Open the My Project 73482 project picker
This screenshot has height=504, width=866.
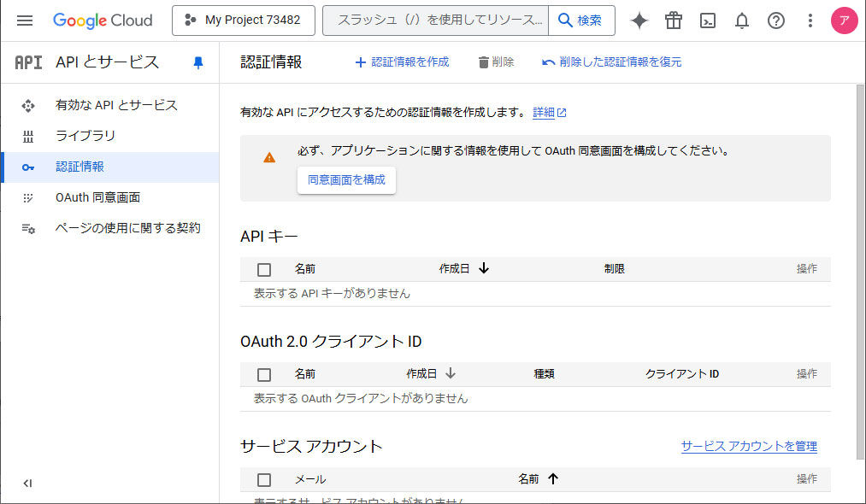(x=244, y=21)
